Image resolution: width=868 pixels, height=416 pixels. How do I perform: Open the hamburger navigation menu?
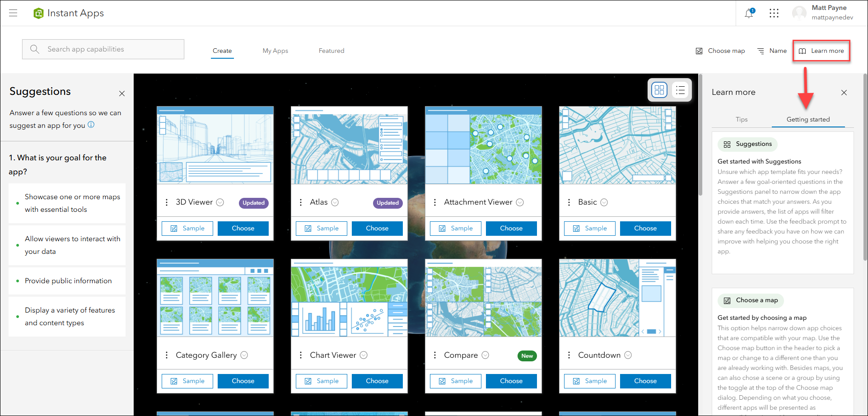click(13, 13)
